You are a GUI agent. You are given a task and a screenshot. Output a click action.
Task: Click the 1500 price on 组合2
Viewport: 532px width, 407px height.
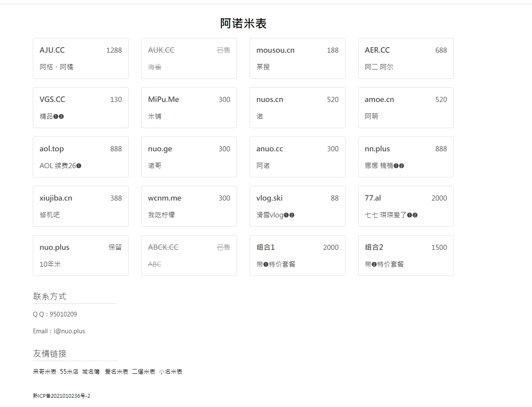click(439, 247)
